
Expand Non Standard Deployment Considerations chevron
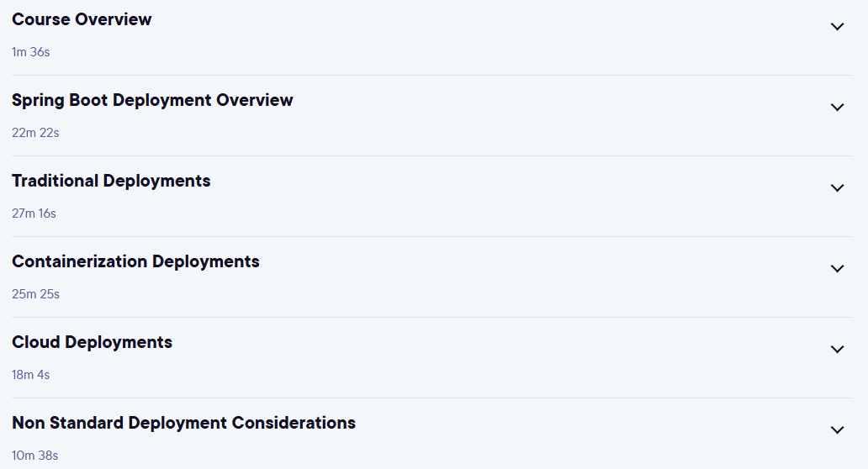click(837, 430)
